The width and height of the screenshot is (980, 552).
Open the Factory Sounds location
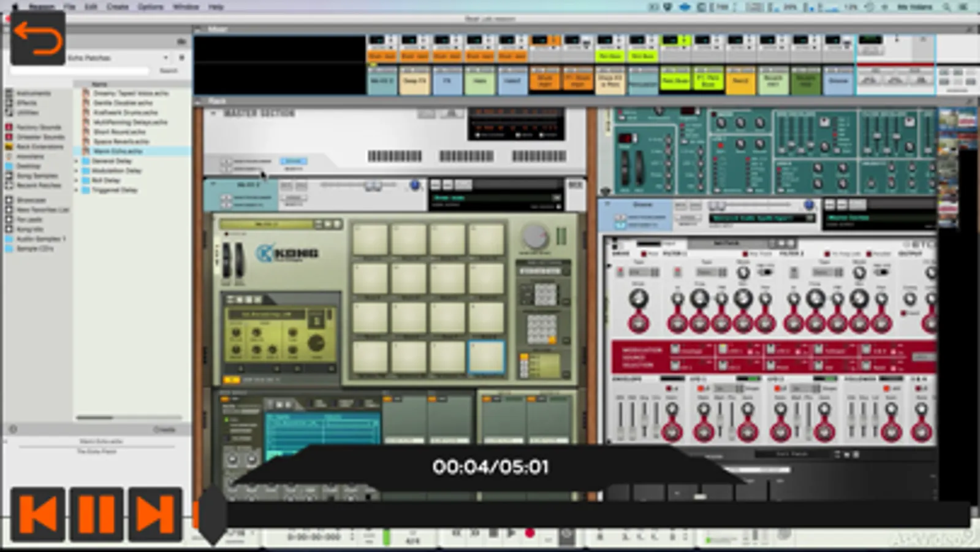[38, 127]
